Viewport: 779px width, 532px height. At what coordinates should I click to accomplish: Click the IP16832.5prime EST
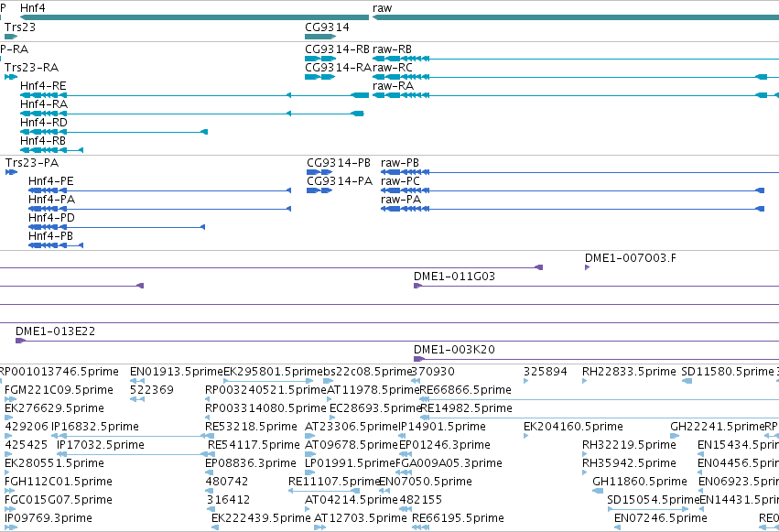coord(95,427)
